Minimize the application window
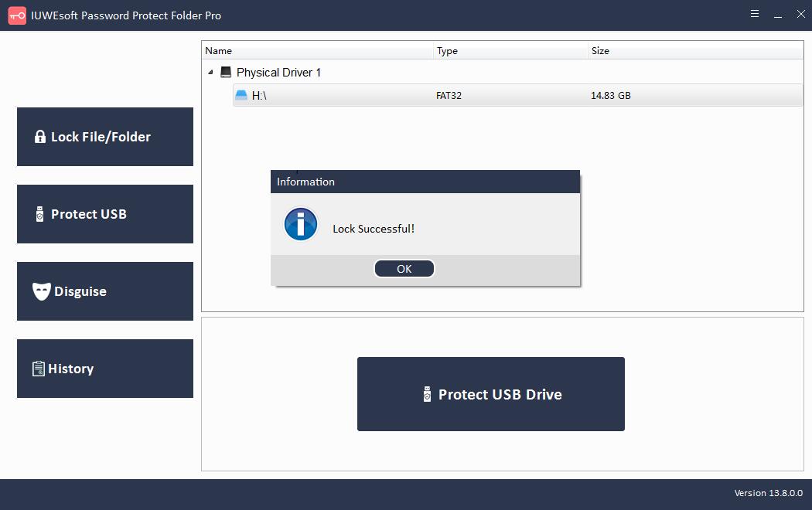Viewport: 812px width, 510px height. point(778,15)
